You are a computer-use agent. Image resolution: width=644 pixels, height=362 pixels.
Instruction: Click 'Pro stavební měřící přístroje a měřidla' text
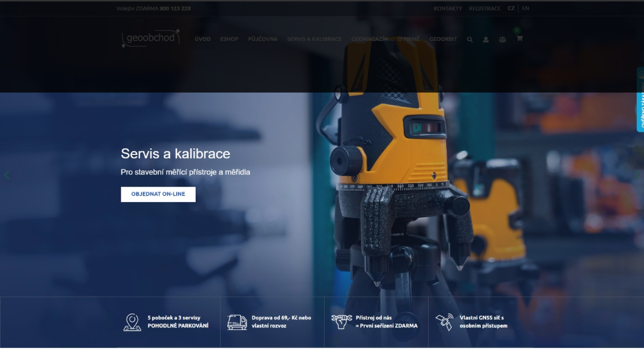click(185, 172)
